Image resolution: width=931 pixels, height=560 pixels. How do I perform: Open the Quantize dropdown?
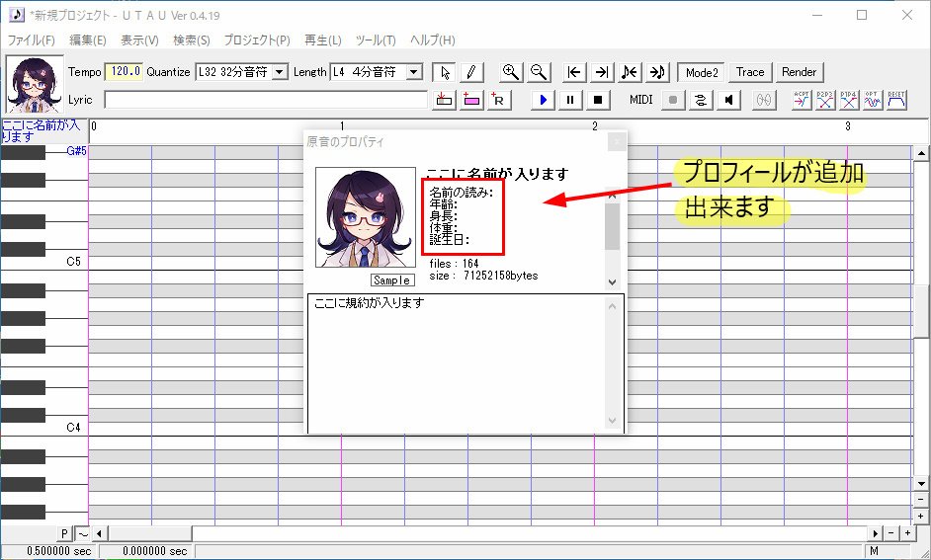point(280,72)
